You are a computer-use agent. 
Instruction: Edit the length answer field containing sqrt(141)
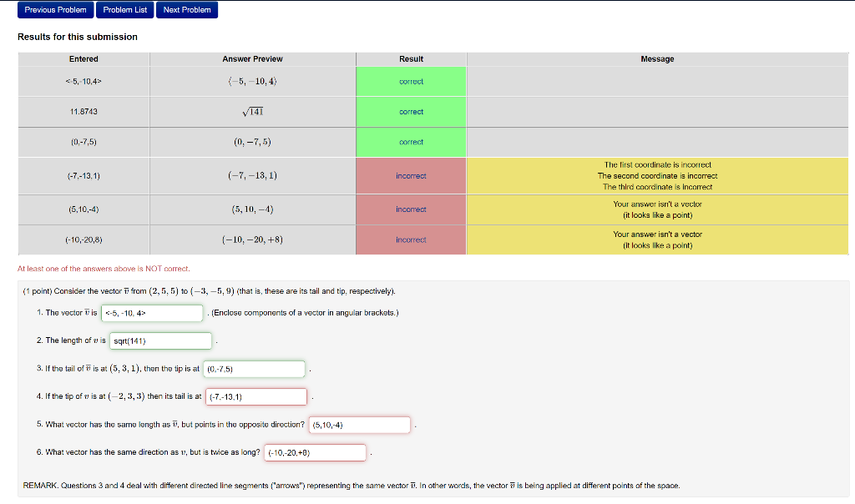160,341
